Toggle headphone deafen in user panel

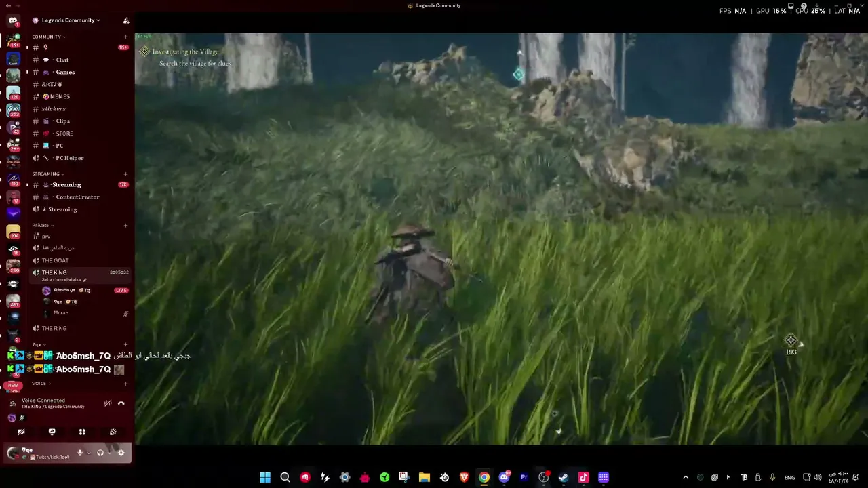click(100, 453)
